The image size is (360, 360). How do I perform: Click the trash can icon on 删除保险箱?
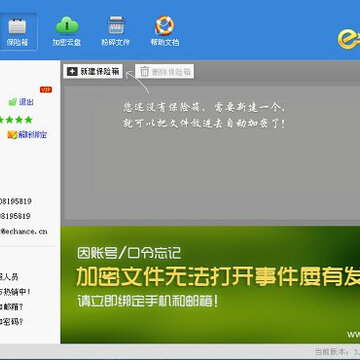[x=144, y=72]
